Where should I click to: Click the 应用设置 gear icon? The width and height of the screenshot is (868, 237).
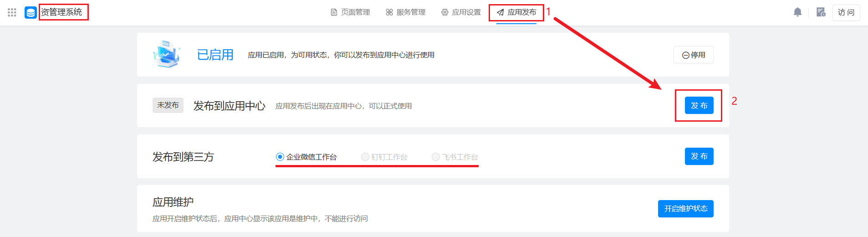pos(445,12)
